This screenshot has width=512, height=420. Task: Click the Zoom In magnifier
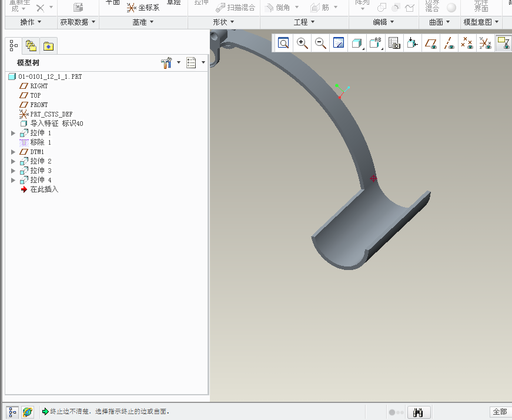tap(302, 43)
